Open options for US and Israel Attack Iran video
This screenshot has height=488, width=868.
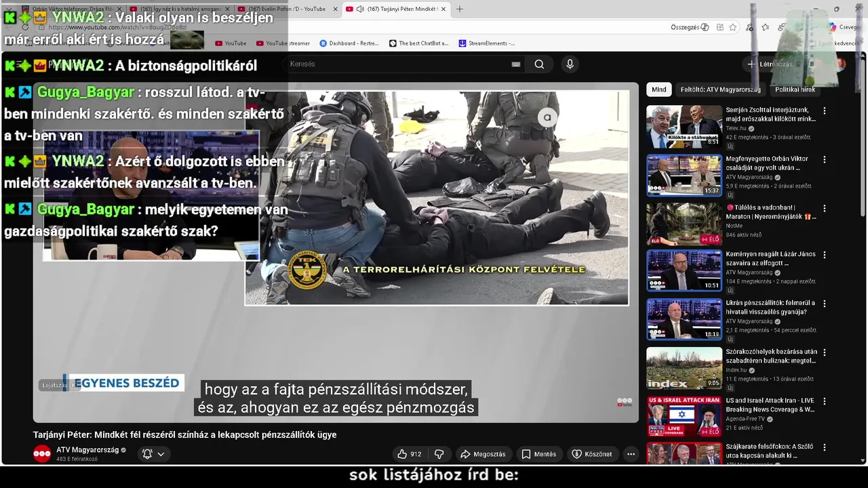tap(825, 401)
